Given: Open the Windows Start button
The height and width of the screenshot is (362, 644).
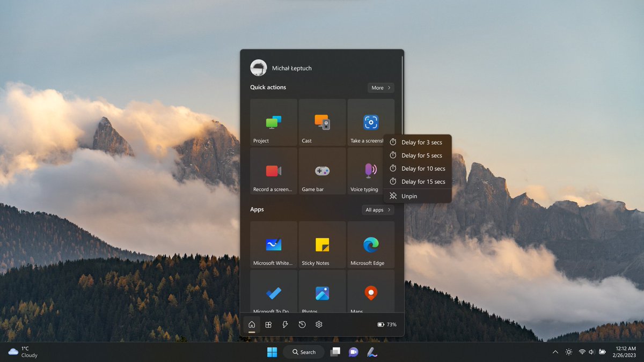Looking at the screenshot, I should tap(272, 352).
